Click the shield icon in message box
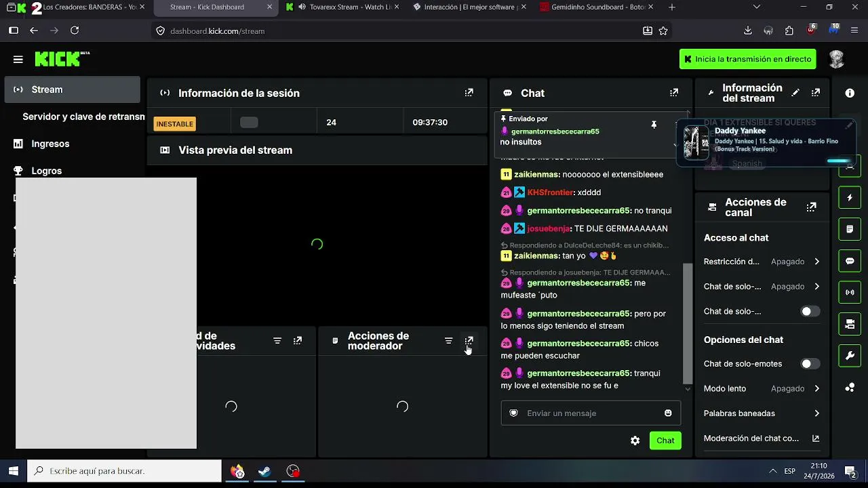Image resolution: width=868 pixels, height=488 pixels. click(513, 413)
